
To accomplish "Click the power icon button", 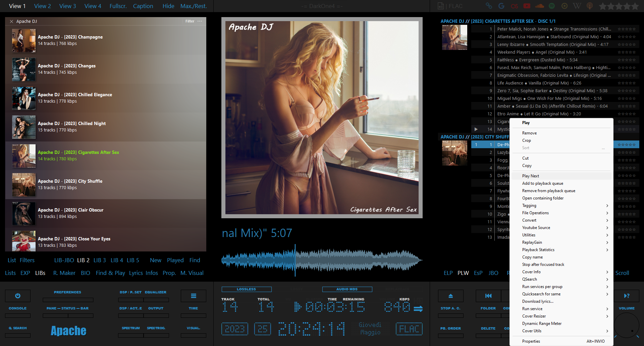I will 18,296.
